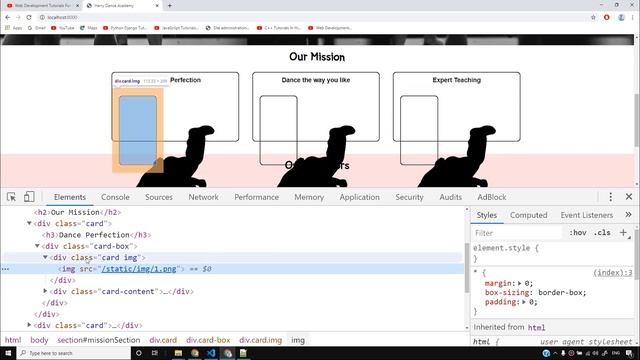This screenshot has height=360, width=640.
Task: Follow the /static/img/1.png source link
Action: coord(139,269)
